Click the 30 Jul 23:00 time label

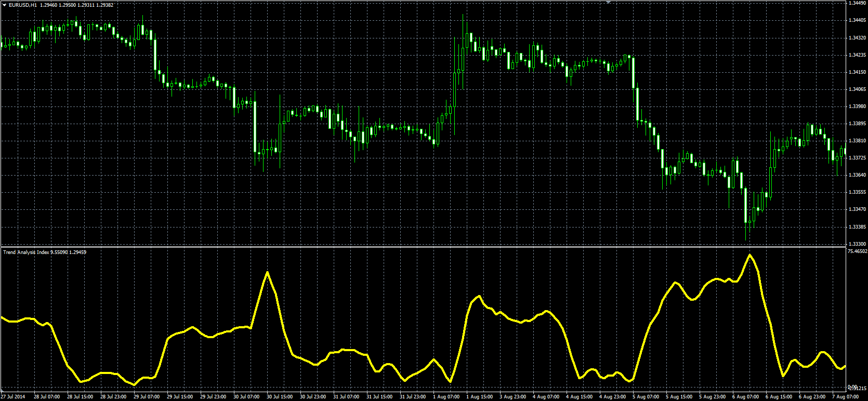pyautogui.click(x=312, y=397)
